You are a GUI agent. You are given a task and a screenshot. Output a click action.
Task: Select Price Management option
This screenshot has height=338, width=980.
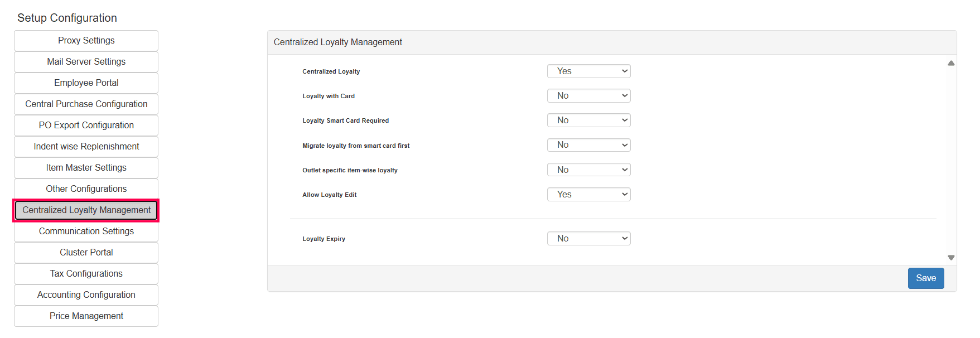(x=86, y=316)
